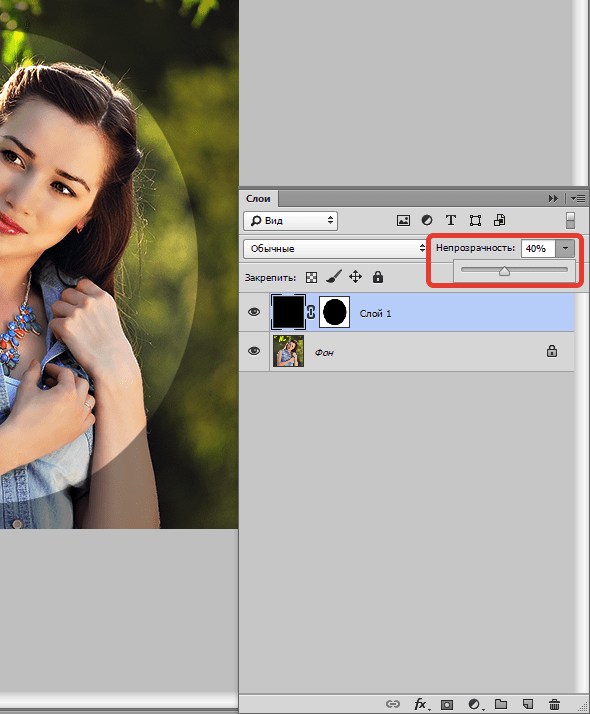Image resolution: width=590 pixels, height=714 pixels.
Task: Click the Закрепить label
Action: click(270, 278)
